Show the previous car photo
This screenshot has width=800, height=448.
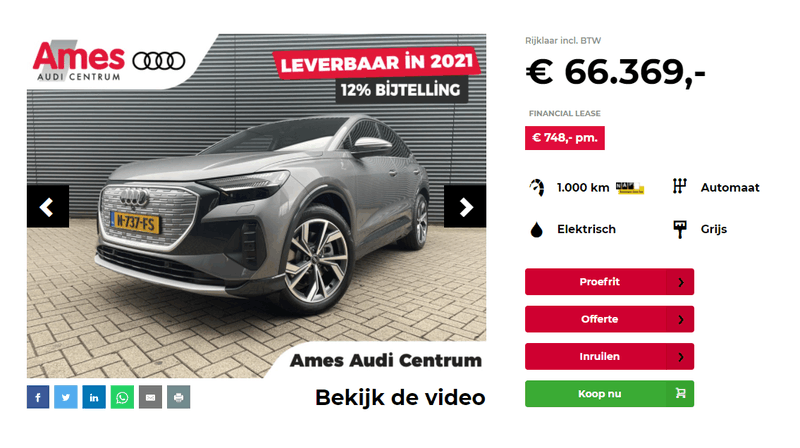[48, 207]
